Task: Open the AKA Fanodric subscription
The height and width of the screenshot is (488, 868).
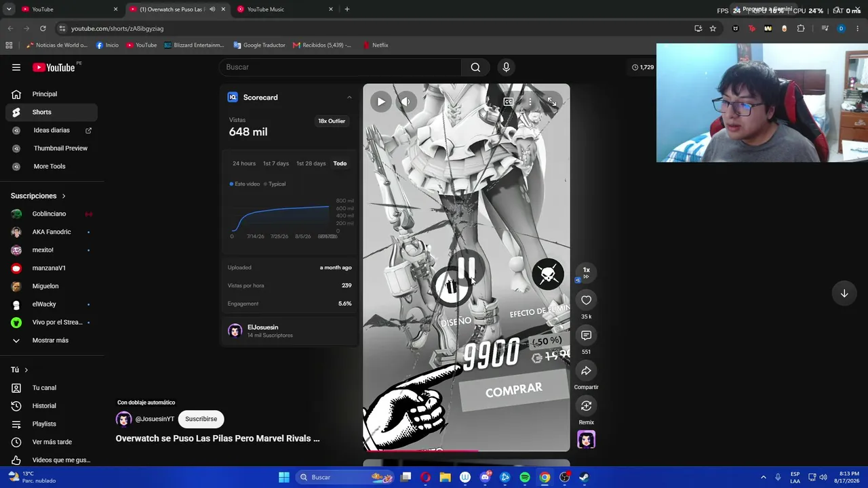Action: [x=52, y=232]
